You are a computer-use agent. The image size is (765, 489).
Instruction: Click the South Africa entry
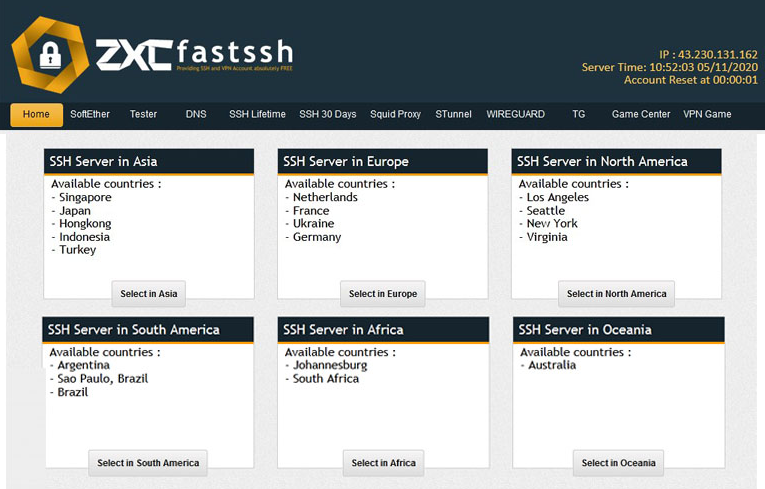[325, 379]
